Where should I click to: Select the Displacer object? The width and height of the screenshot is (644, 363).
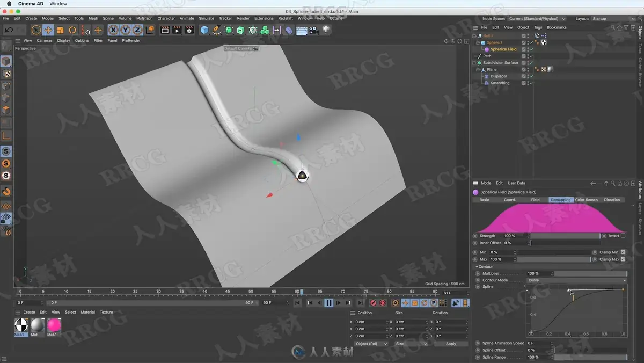pyautogui.click(x=499, y=76)
